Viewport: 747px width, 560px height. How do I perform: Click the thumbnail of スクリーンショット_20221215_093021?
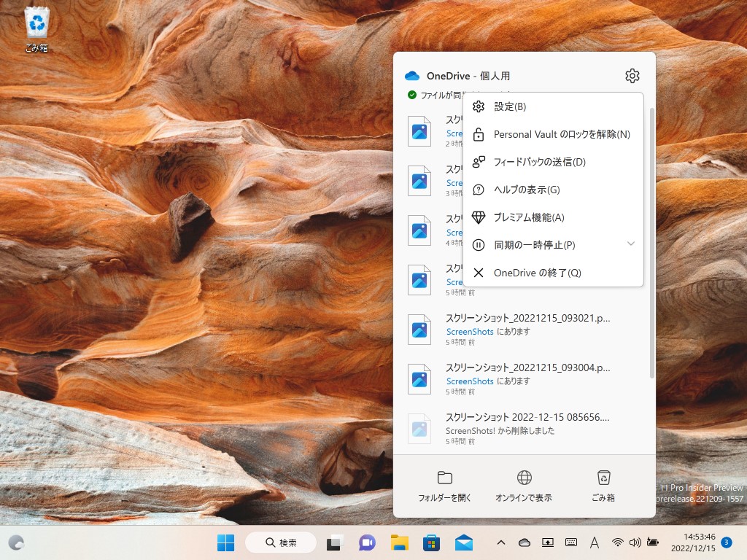(419, 329)
